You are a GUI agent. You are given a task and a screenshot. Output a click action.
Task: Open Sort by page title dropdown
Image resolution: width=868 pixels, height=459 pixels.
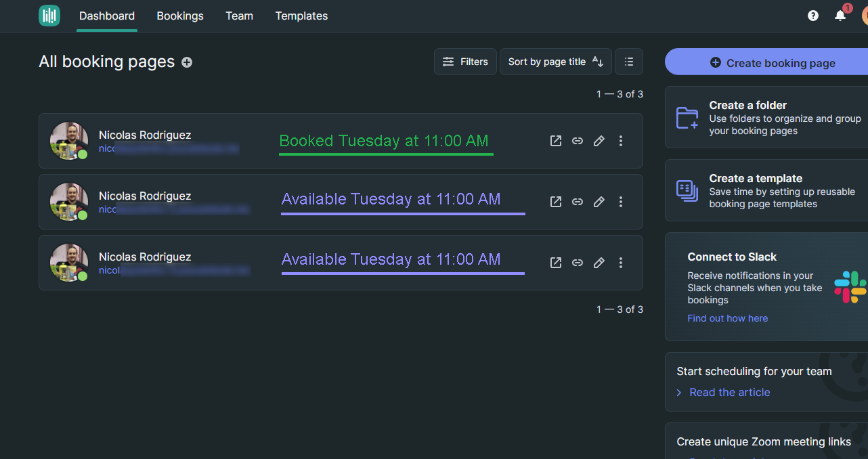(x=556, y=62)
